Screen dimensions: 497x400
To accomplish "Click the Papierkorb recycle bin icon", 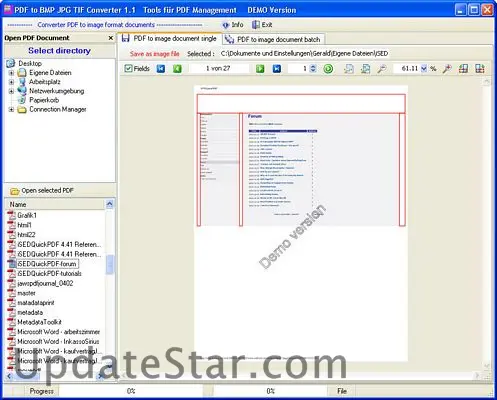I will (22, 100).
